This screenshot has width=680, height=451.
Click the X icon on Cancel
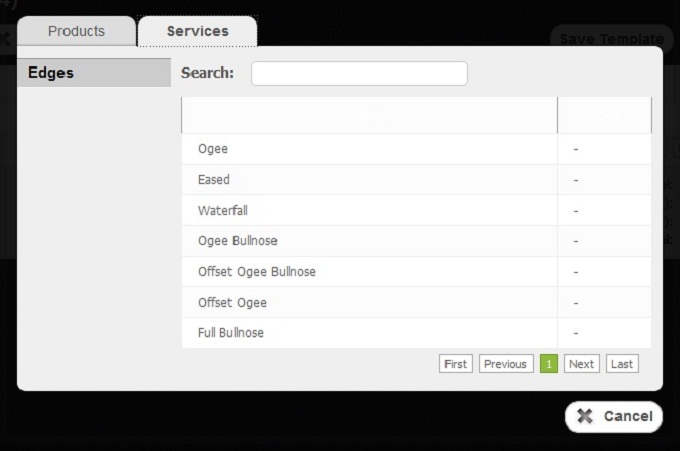point(585,417)
